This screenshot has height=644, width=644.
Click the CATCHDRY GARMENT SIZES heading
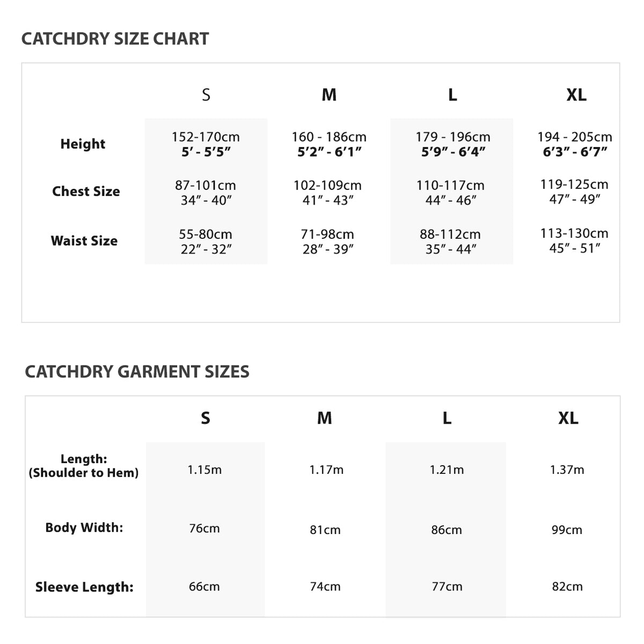tap(137, 371)
